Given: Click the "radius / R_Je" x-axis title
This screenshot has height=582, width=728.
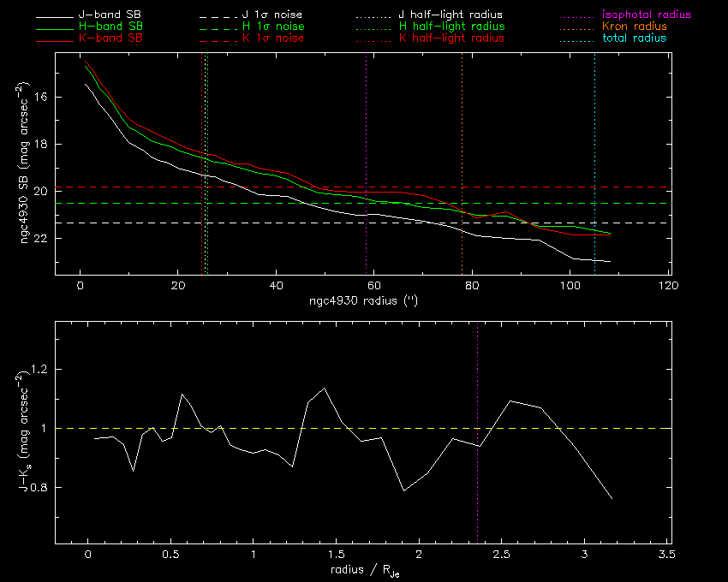Looking at the screenshot, I should tap(365, 570).
